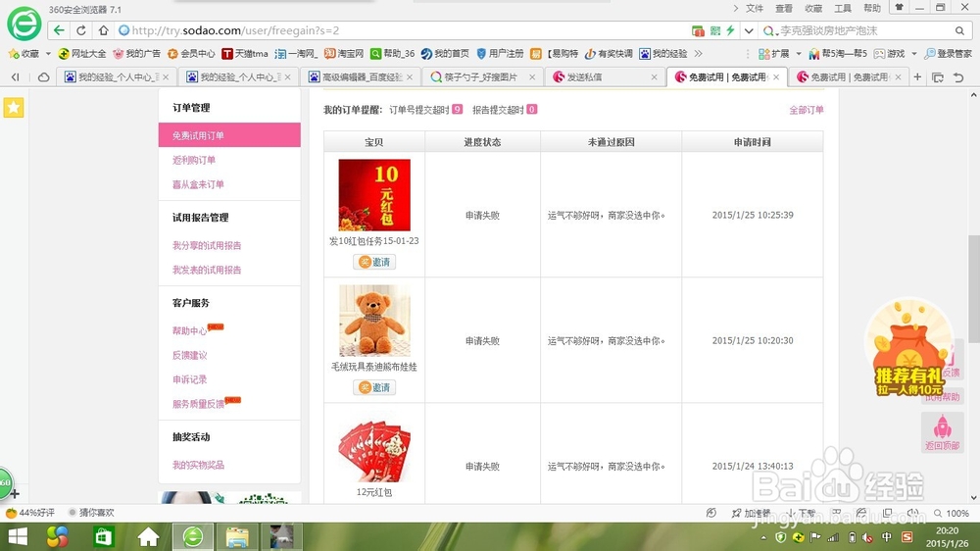980x551 pixels.
Task: Open the 收藏 menu in title bar
Action: coord(813,8)
